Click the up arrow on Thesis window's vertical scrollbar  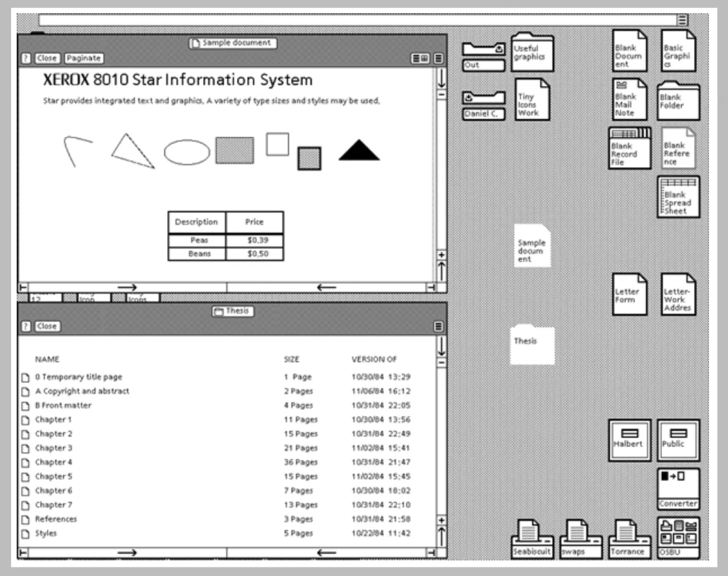(x=441, y=536)
